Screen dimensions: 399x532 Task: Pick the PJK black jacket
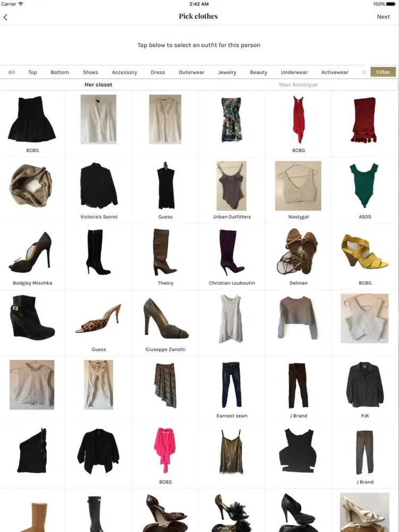coord(365,385)
